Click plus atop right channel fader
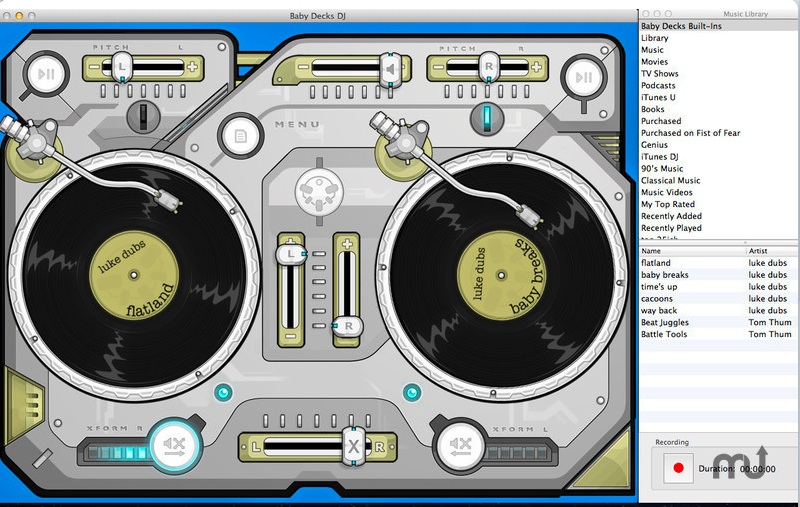The image size is (800, 507). click(347, 244)
